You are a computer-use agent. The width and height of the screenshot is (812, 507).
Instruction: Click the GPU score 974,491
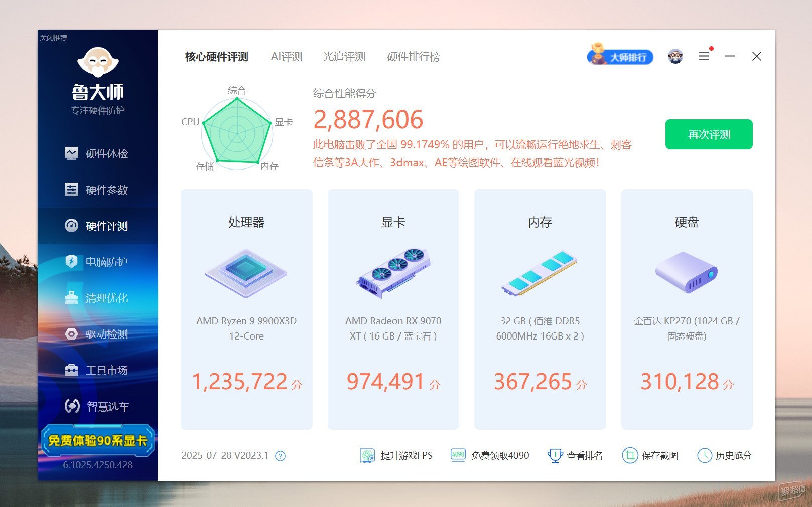click(385, 382)
